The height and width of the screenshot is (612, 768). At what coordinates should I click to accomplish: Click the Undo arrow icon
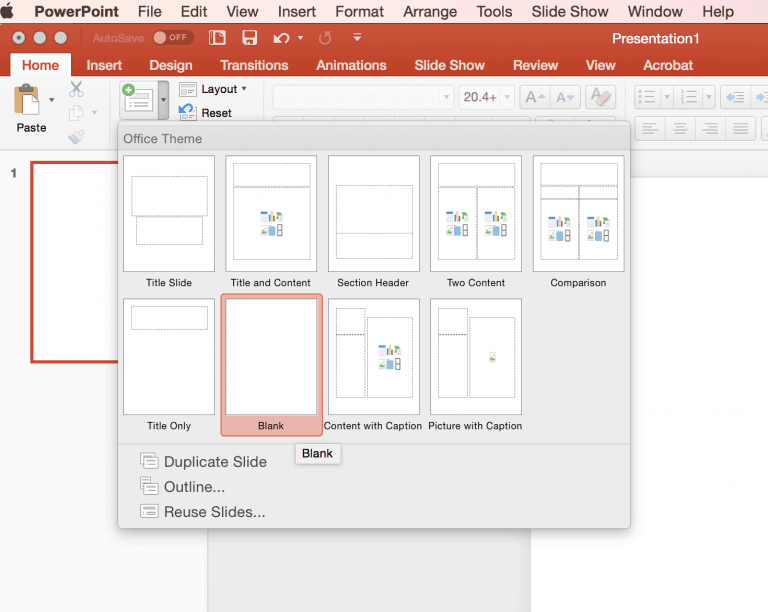pos(281,38)
